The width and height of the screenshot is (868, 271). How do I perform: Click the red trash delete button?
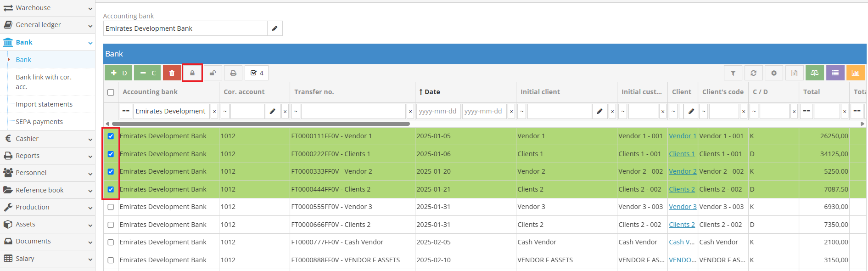tap(172, 73)
